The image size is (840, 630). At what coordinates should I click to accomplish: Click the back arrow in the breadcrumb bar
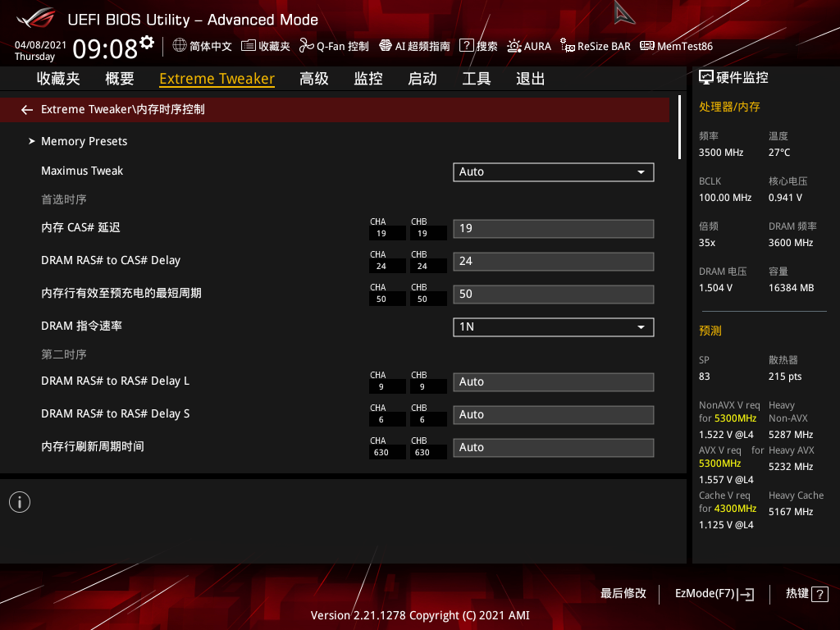[27, 109]
